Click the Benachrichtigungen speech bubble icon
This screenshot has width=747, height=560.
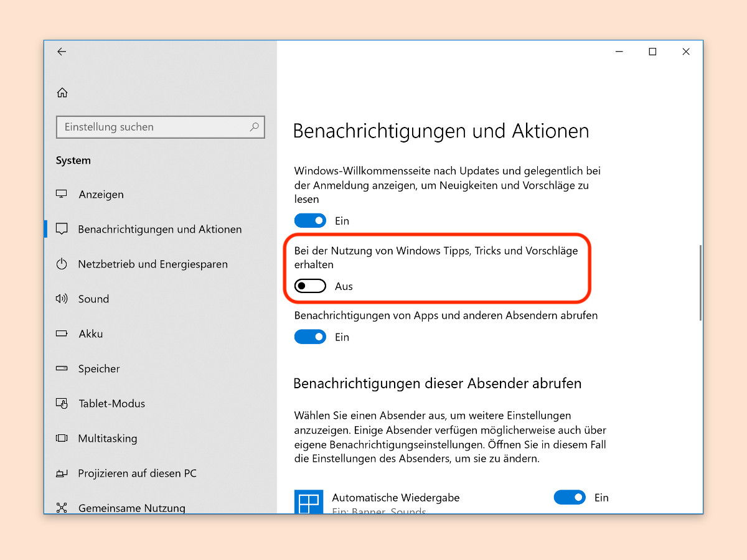click(x=62, y=229)
